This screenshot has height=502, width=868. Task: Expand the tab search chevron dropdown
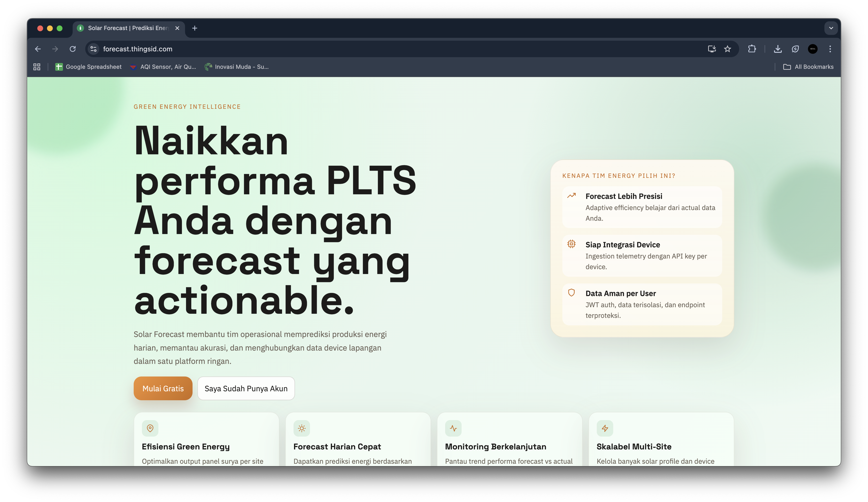831,28
